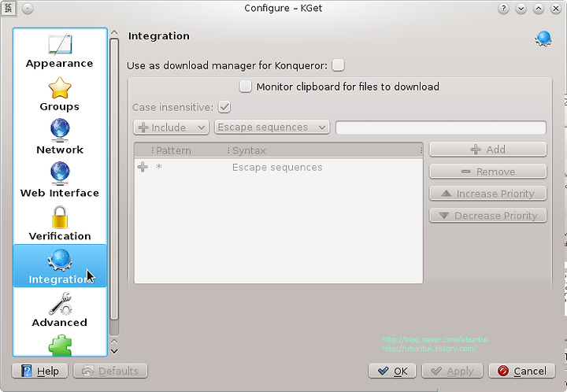Select the * pattern row
The image size is (567, 392).
[x=279, y=168]
